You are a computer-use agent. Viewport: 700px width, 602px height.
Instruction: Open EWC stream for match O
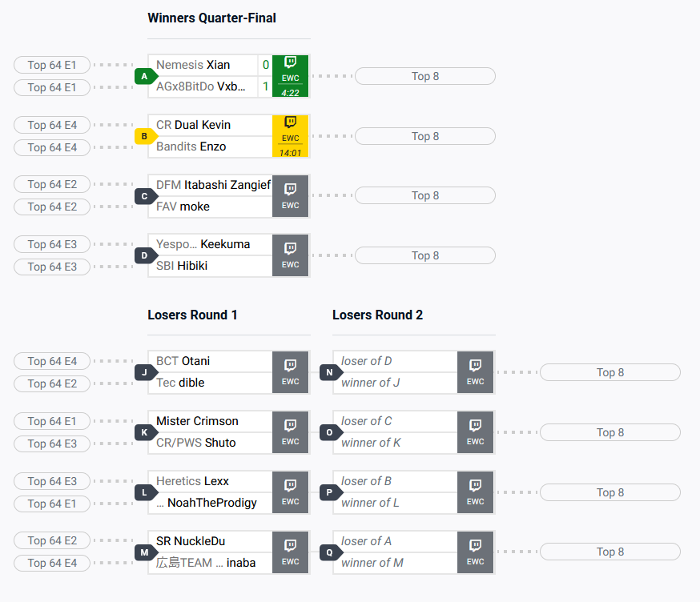click(476, 432)
